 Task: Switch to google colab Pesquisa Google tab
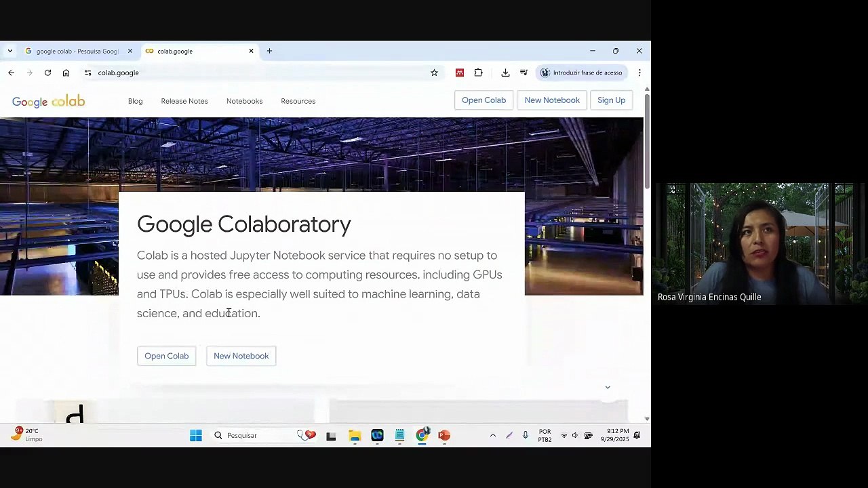click(78, 51)
